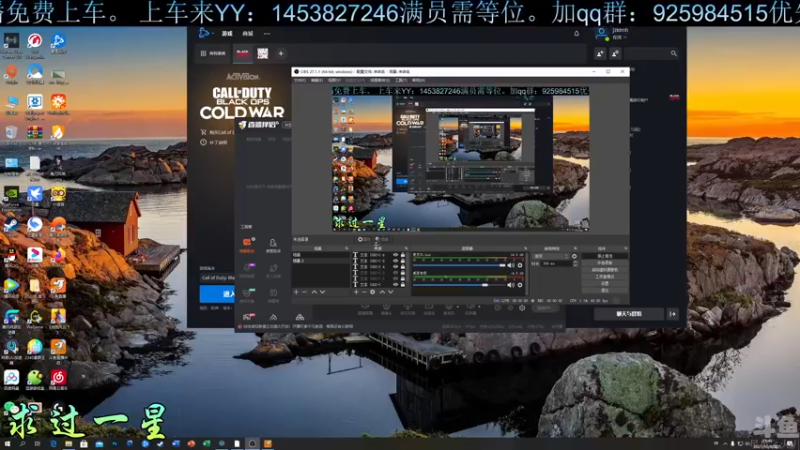Mute the 麦克风/Aux audio track
This screenshot has width=800, height=450.
pos(511,265)
